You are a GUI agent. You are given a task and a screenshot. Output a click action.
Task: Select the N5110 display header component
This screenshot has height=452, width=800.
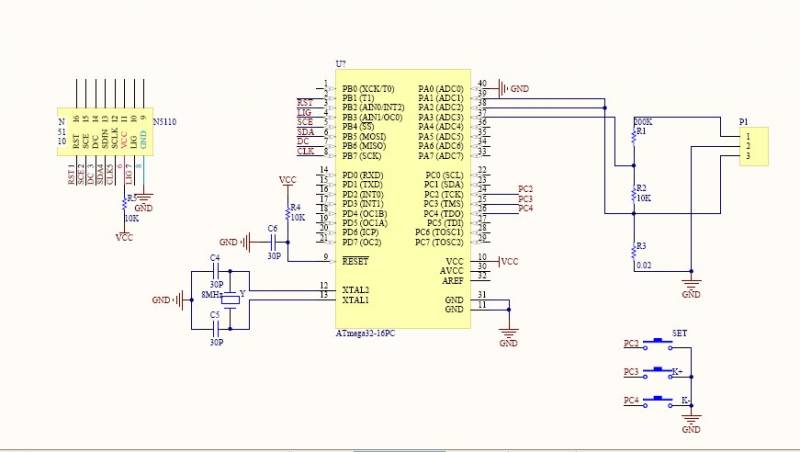coord(105,131)
